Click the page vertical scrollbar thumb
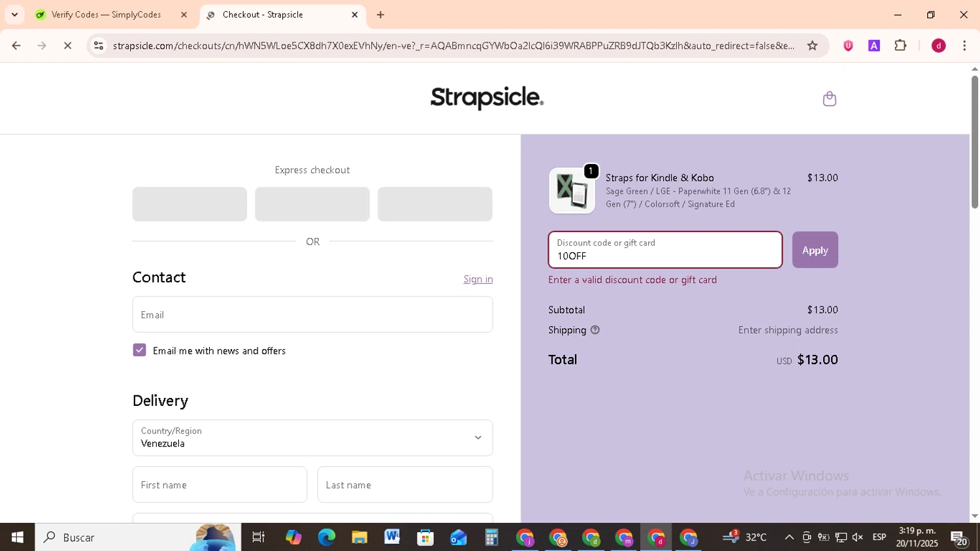Screen dimensions: 980x551 [x=974, y=142]
